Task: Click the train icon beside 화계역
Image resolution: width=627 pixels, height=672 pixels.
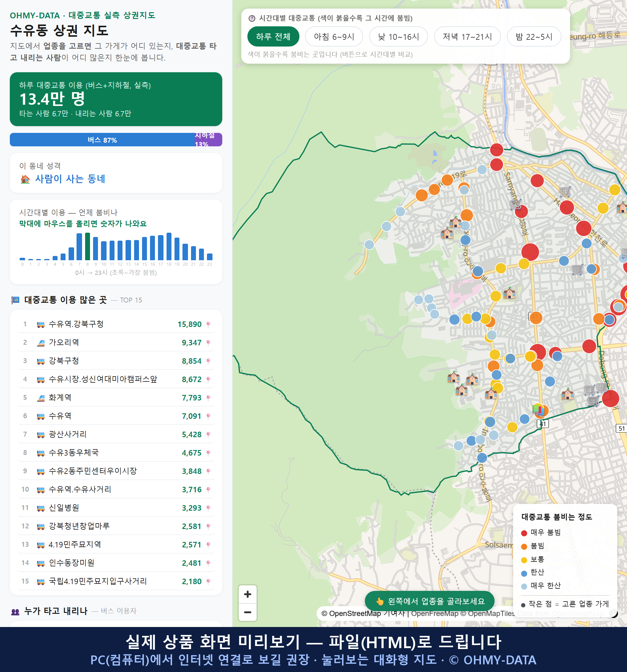Action: click(40, 398)
